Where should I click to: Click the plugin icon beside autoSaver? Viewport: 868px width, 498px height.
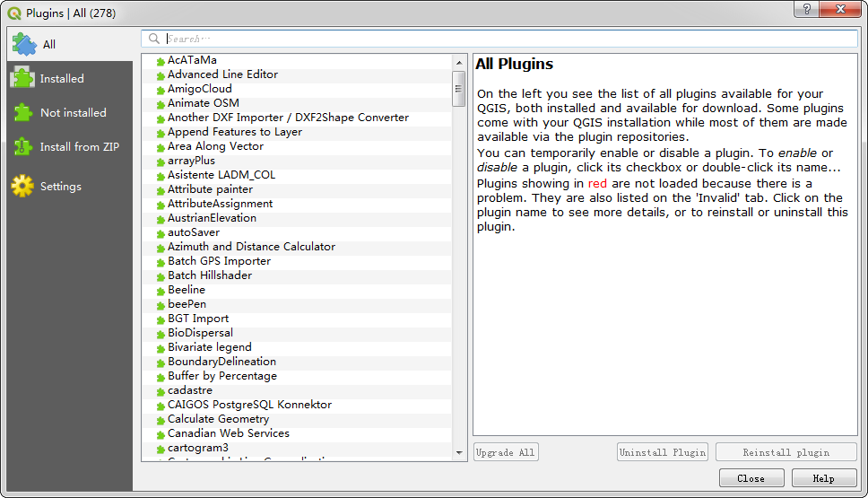coord(161,233)
